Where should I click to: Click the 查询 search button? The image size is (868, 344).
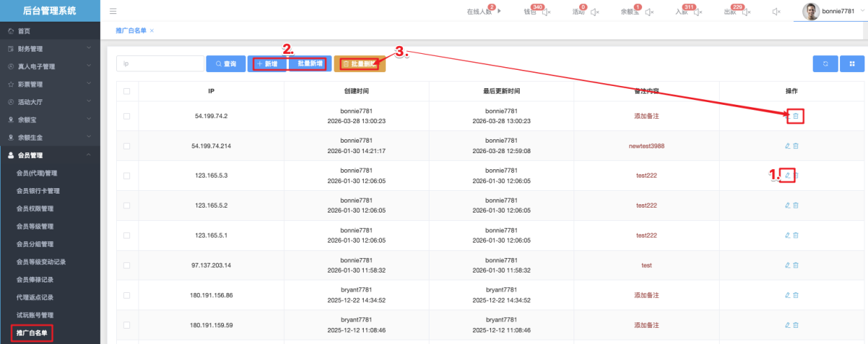[x=225, y=64]
